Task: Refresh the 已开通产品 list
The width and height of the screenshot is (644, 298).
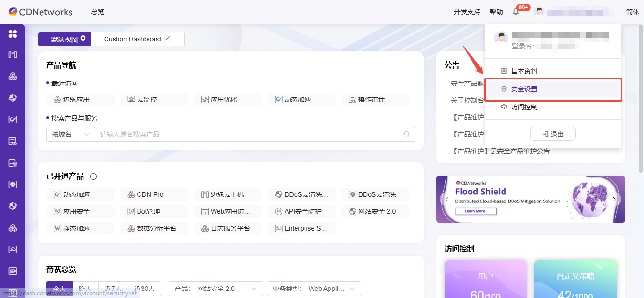Action: click(x=93, y=176)
